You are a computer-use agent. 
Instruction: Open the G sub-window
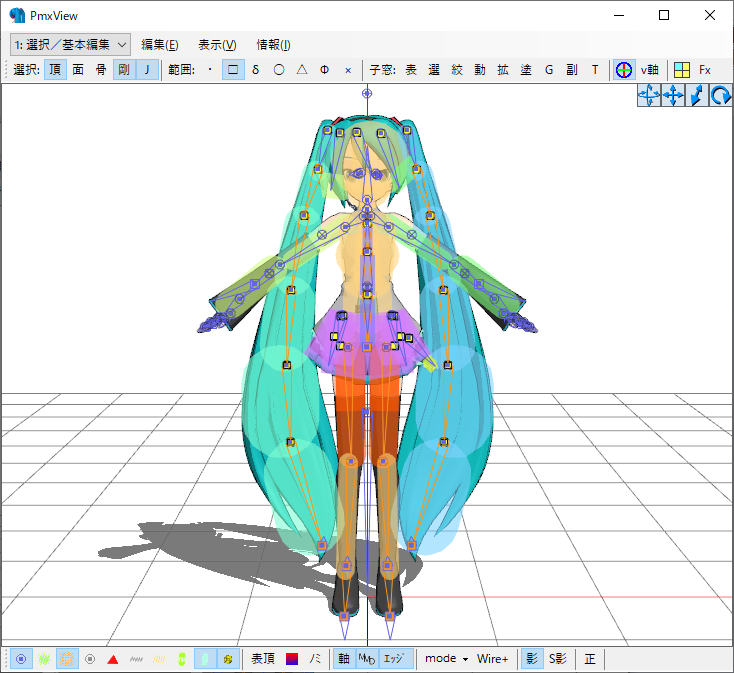549,70
